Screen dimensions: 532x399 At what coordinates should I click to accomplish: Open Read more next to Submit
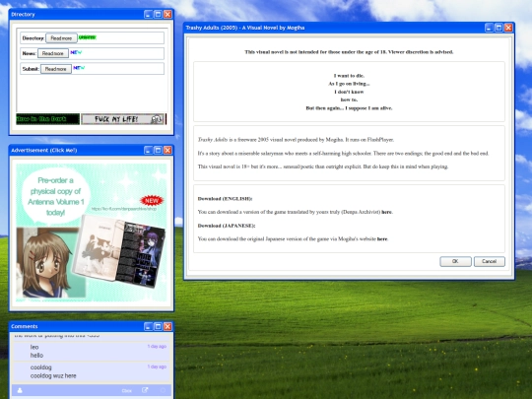(x=55, y=69)
